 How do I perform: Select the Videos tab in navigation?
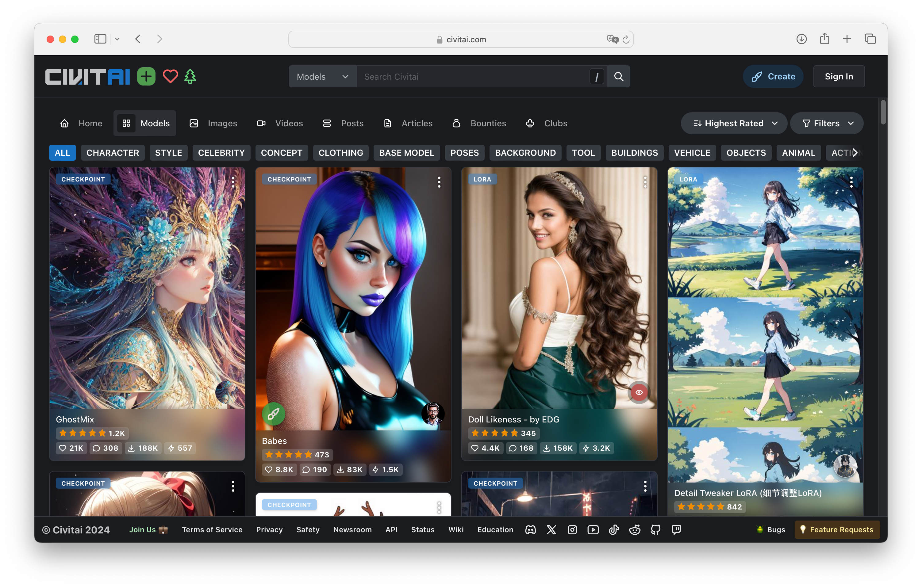click(289, 123)
